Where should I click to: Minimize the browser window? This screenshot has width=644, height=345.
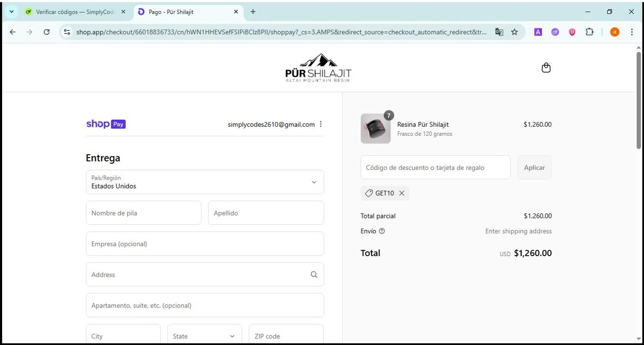coord(588,12)
